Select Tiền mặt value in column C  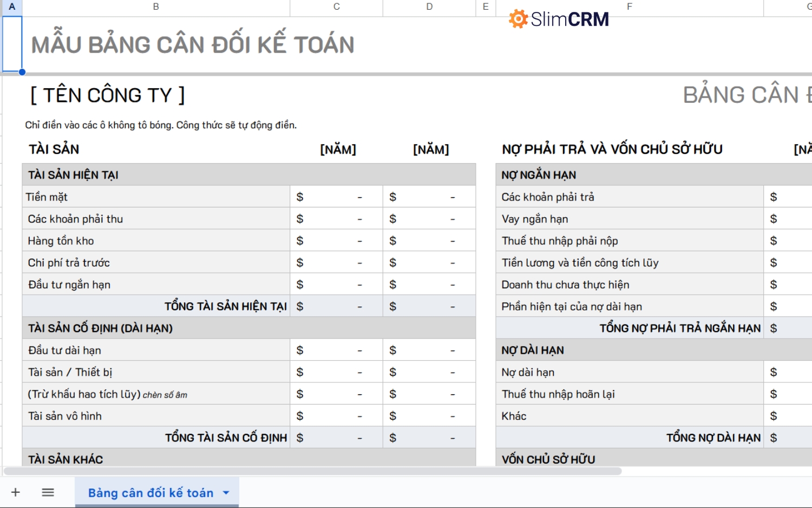click(336, 197)
